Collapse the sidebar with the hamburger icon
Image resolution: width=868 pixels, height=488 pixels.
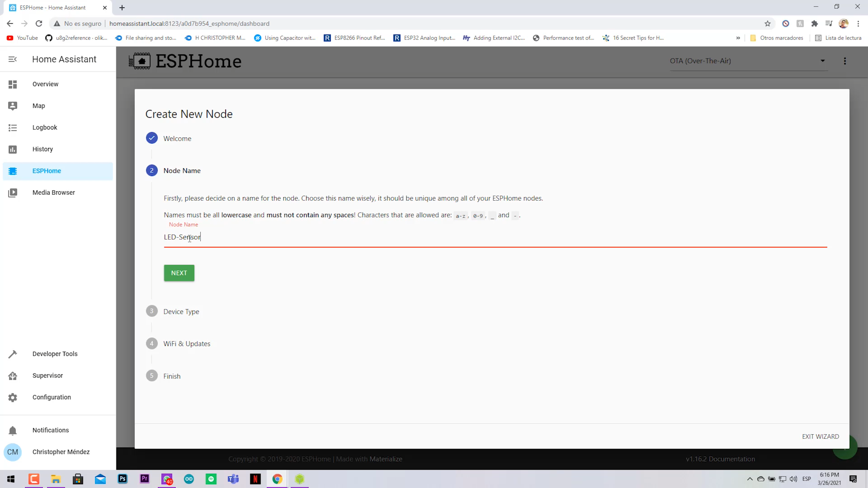click(x=12, y=59)
